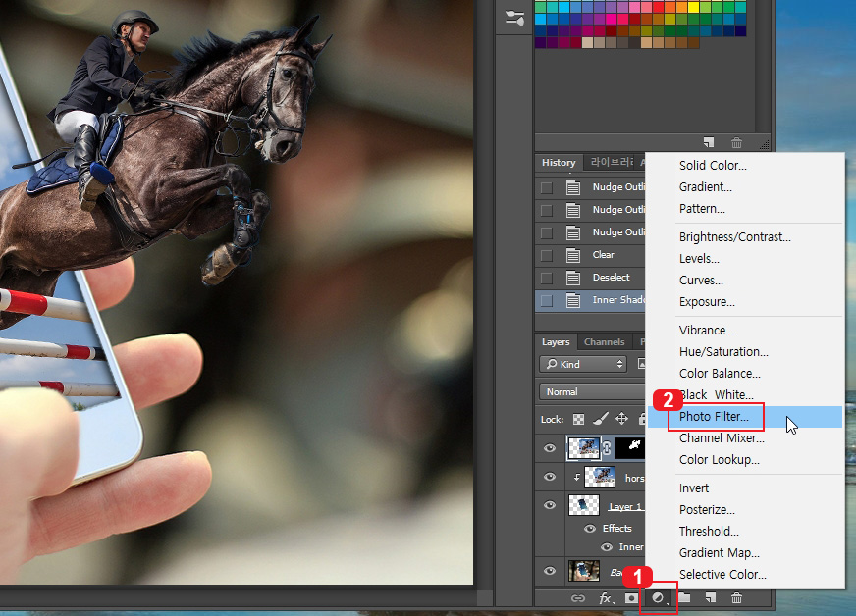Switch to the Channels tab
The height and width of the screenshot is (616, 856).
click(606, 342)
